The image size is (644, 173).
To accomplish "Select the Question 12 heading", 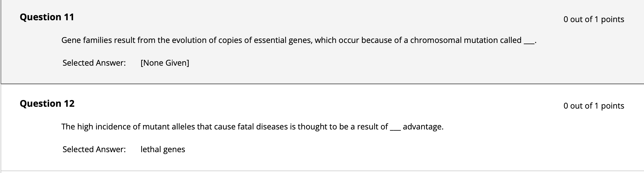I will click(47, 103).
